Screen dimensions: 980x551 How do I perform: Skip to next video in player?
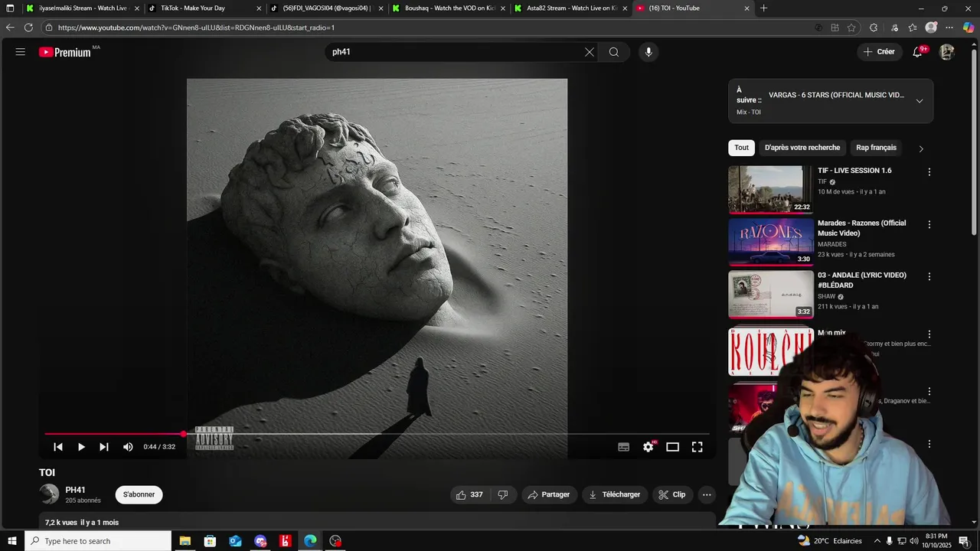click(x=104, y=447)
